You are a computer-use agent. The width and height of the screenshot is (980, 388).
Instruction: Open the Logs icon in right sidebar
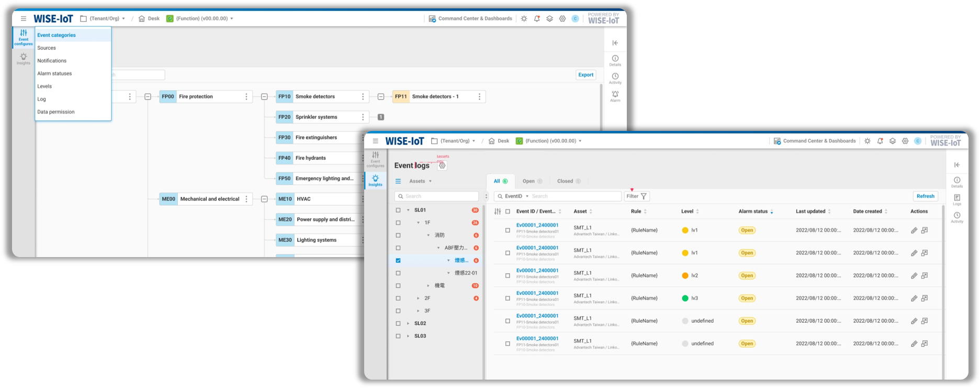(x=956, y=199)
